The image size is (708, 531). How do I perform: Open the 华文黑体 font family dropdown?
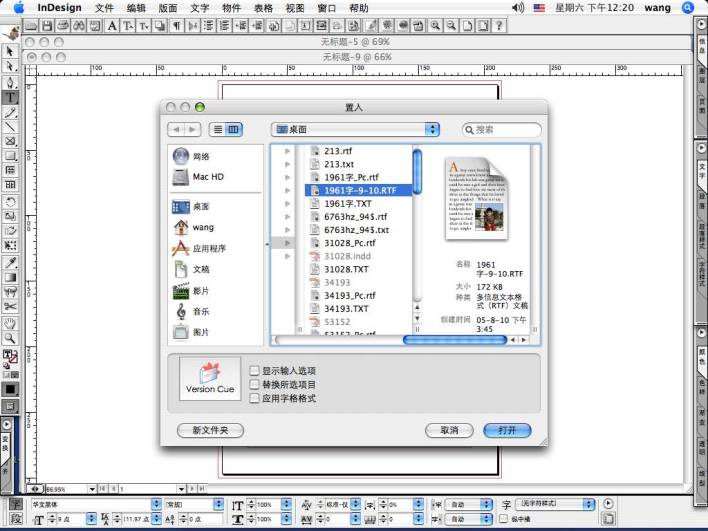click(x=156, y=505)
